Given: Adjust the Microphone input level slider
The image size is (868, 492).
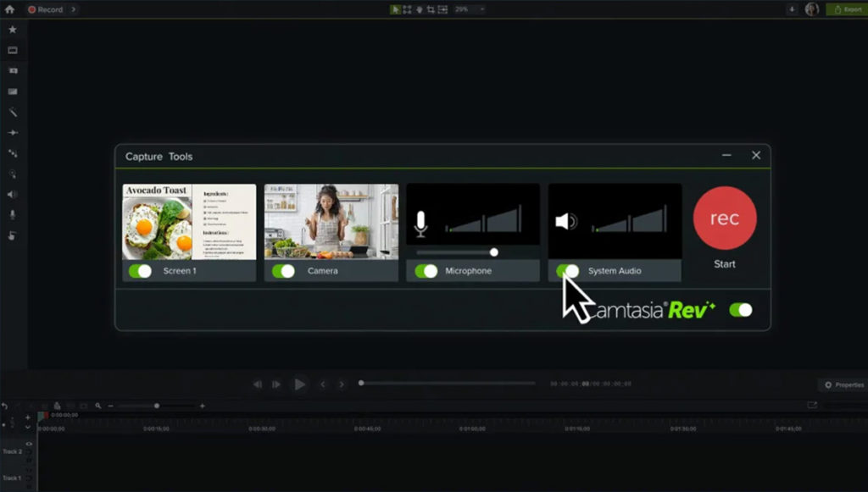Looking at the screenshot, I should 493,252.
